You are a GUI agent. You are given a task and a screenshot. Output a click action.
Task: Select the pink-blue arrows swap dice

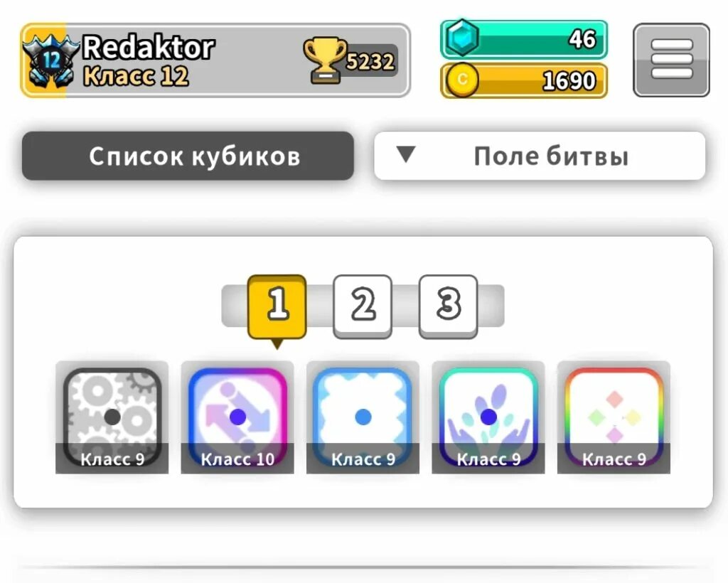tap(237, 417)
